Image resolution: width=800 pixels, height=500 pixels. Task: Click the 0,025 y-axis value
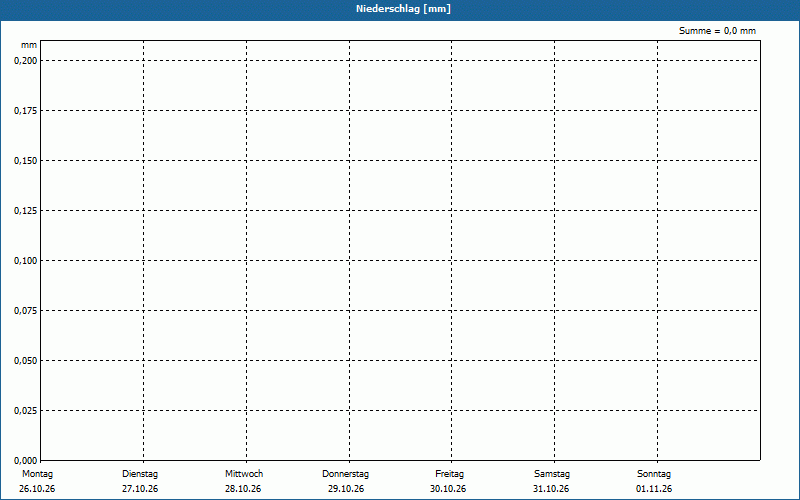[26, 411]
